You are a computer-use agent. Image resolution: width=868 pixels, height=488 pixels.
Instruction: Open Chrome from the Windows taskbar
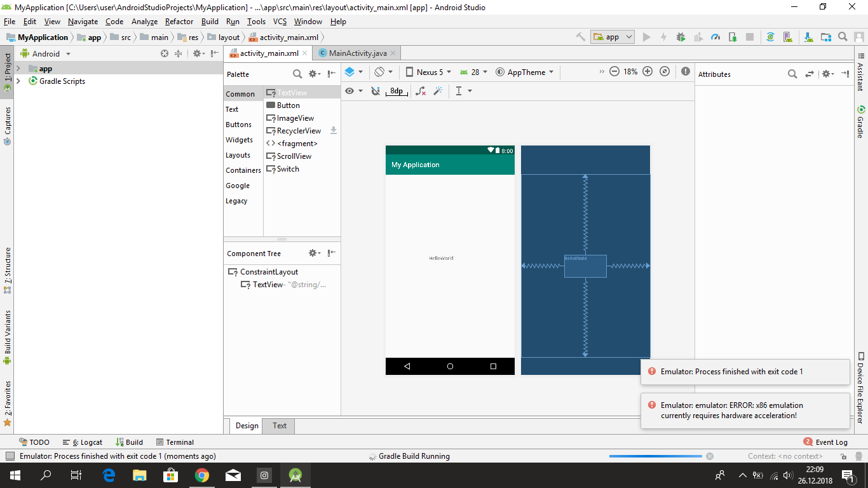pos(202,475)
